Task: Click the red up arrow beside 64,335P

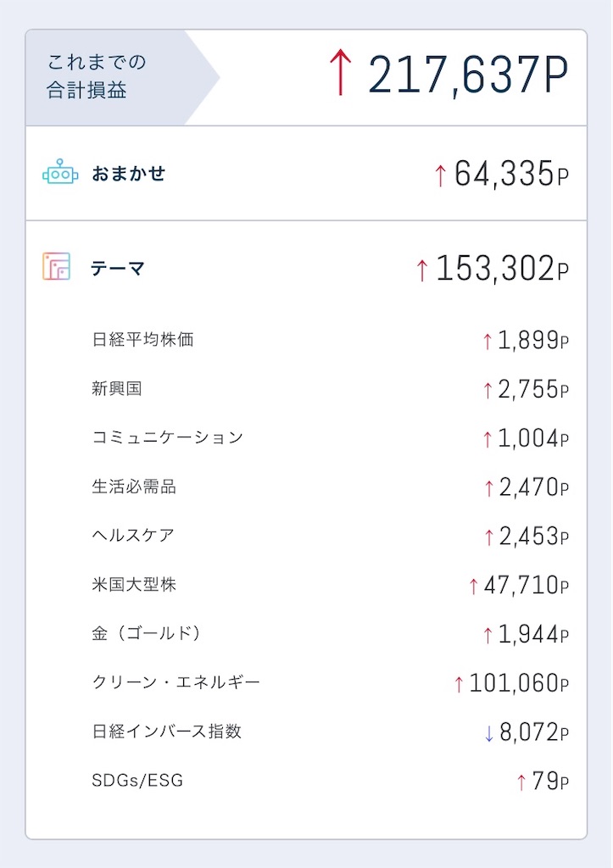Action: pyautogui.click(x=440, y=175)
